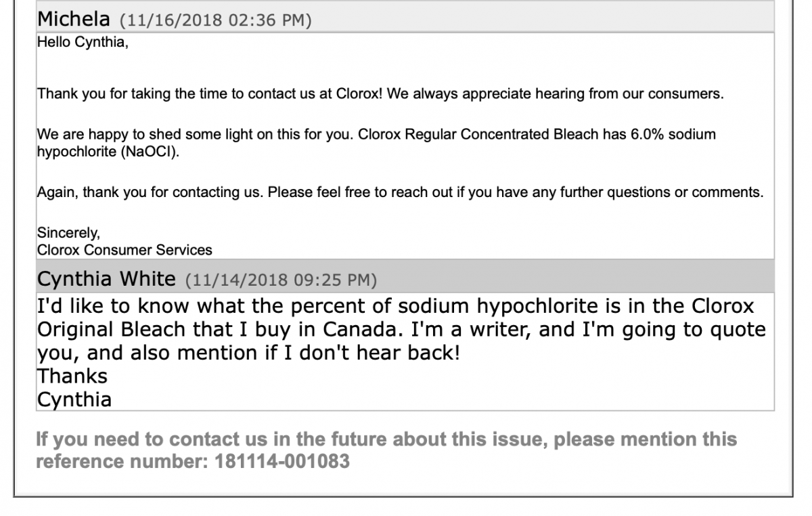Click the 'Cynthia' sign-off at the message end
812x516 pixels.
pos(74,399)
